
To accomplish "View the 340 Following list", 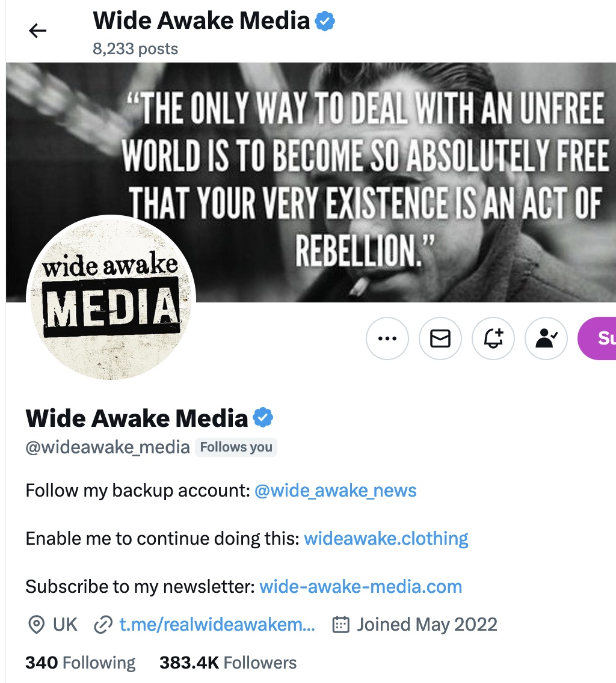I will 81,663.
